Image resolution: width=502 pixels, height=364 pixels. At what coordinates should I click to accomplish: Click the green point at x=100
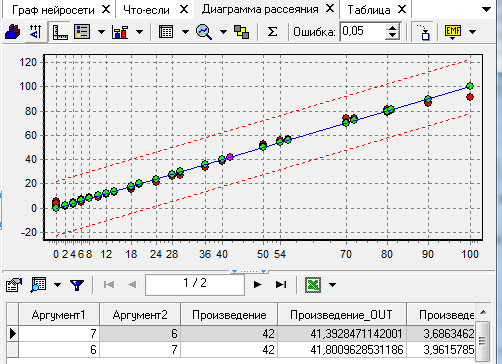tap(470, 86)
